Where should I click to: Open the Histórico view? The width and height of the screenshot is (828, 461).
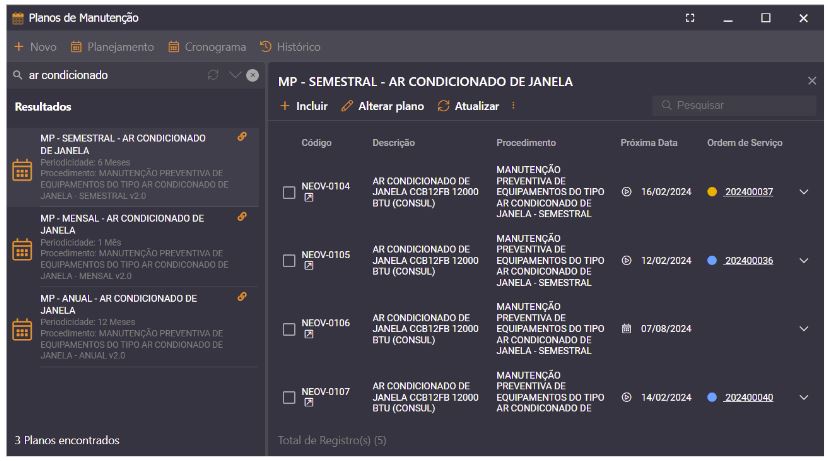(290, 47)
